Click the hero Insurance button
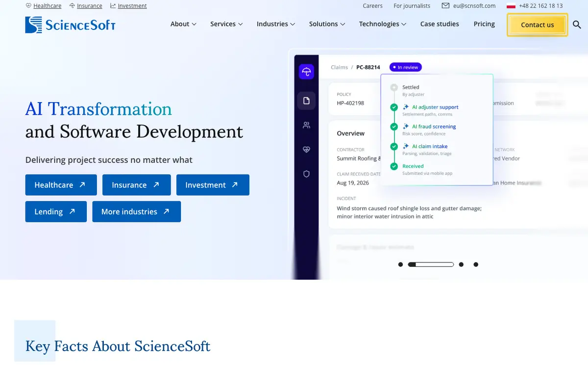Viewport: 588px width, 368px height. (x=137, y=185)
